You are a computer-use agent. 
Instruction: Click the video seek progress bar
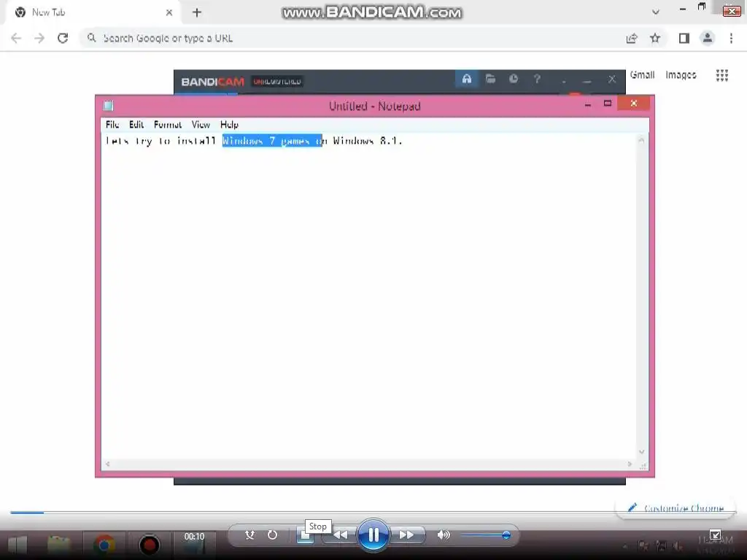click(x=373, y=513)
